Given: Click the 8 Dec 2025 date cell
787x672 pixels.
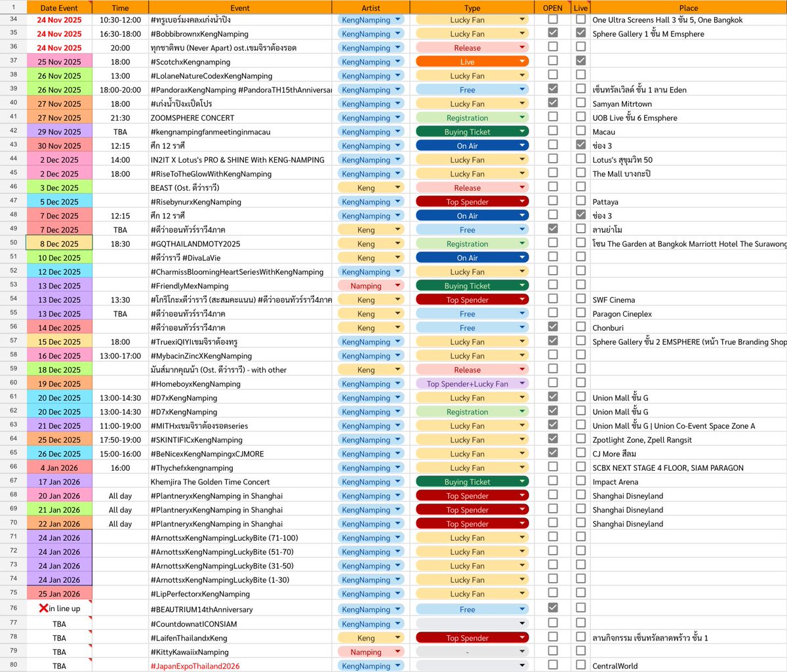Looking at the screenshot, I should [x=59, y=243].
